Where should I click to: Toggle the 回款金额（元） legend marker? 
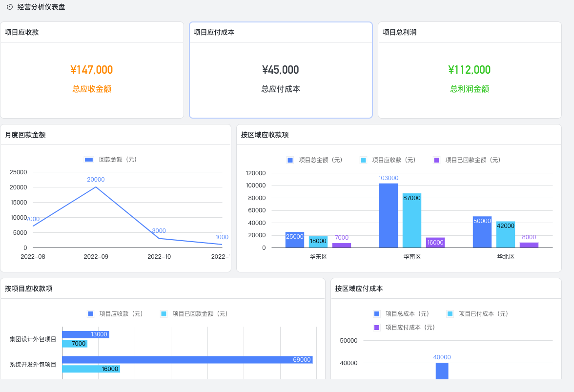(89, 160)
